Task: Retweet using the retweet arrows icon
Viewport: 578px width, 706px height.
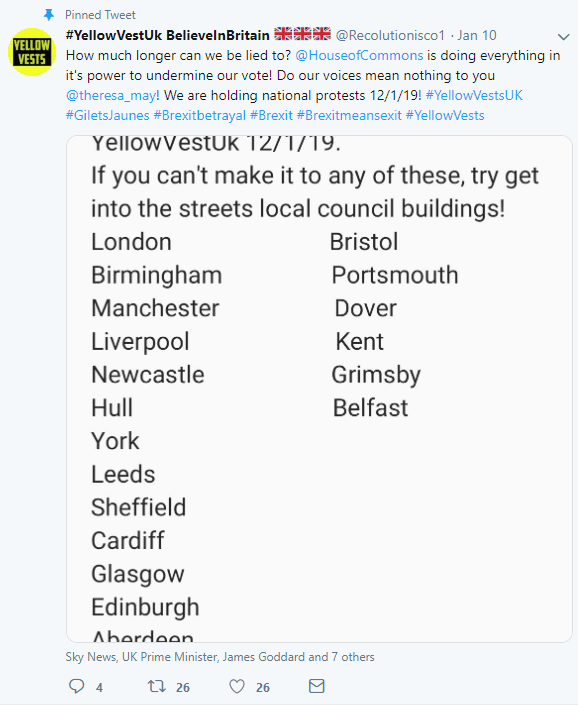Action: pyautogui.click(x=156, y=686)
